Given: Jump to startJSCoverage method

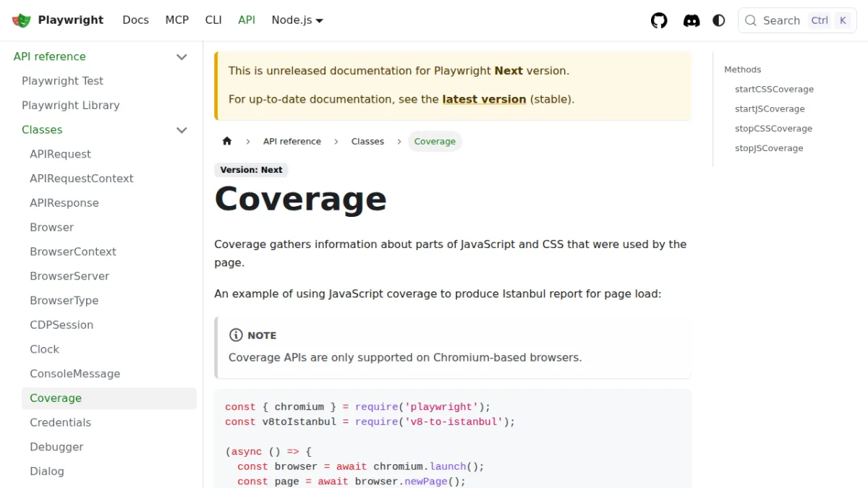Looking at the screenshot, I should point(770,109).
